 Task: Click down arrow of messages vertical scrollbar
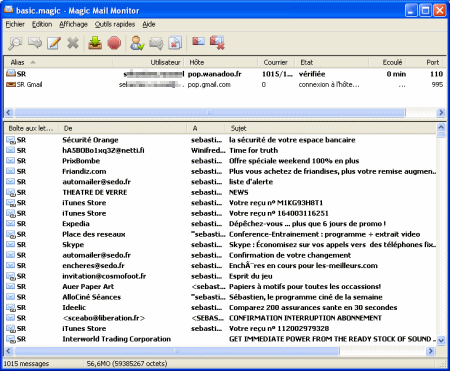441,340
